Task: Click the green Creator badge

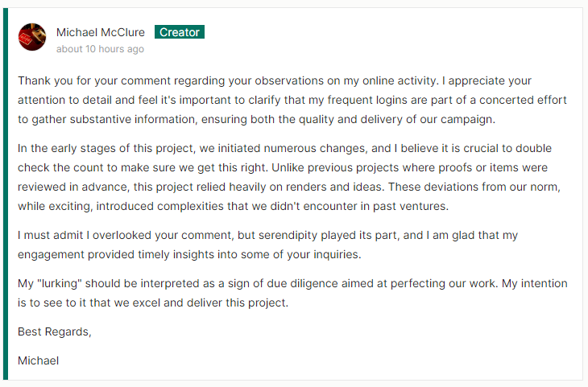Action: point(180,32)
